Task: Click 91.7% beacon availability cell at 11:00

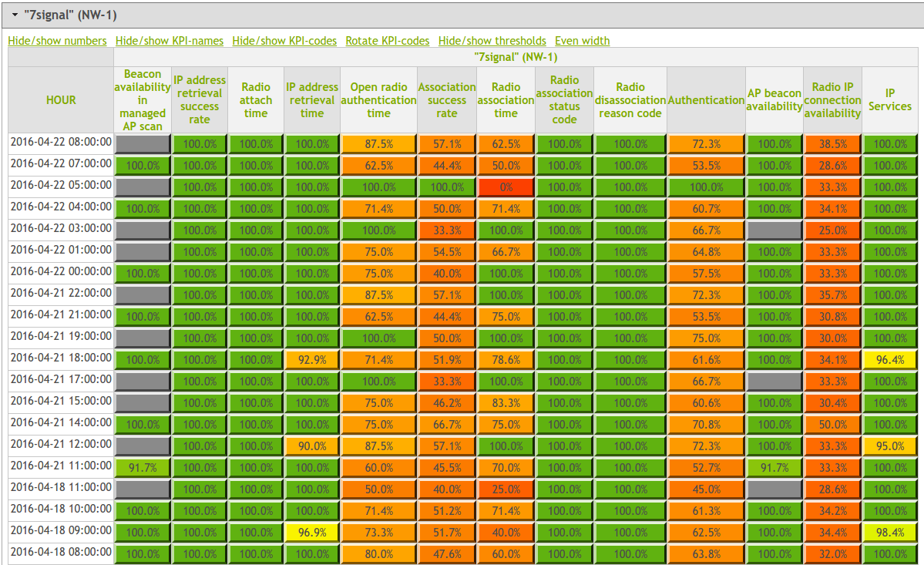Action: (142, 468)
